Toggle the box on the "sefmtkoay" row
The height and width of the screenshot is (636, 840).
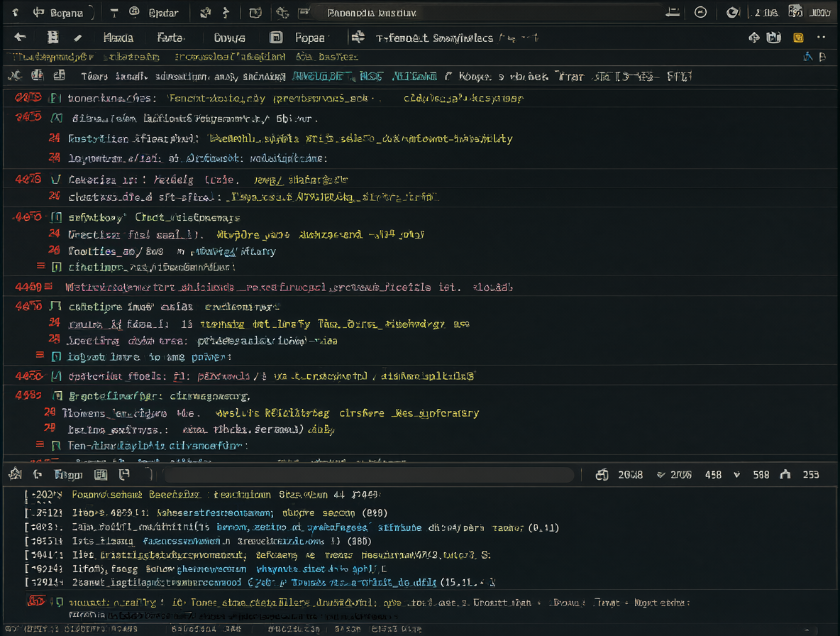[56, 217]
